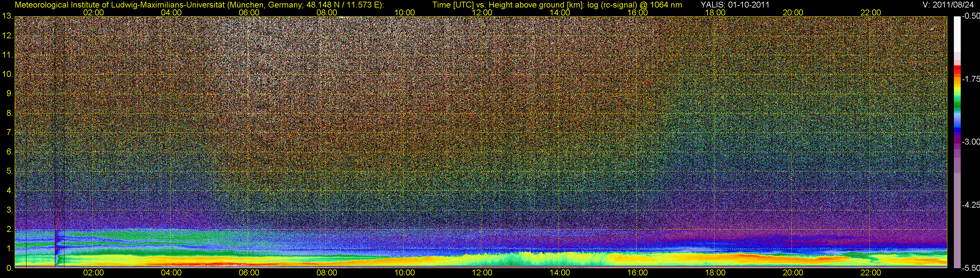The width and height of the screenshot is (980, 278).
Task: Click the 6. km height axis label
Action: pos(9,152)
